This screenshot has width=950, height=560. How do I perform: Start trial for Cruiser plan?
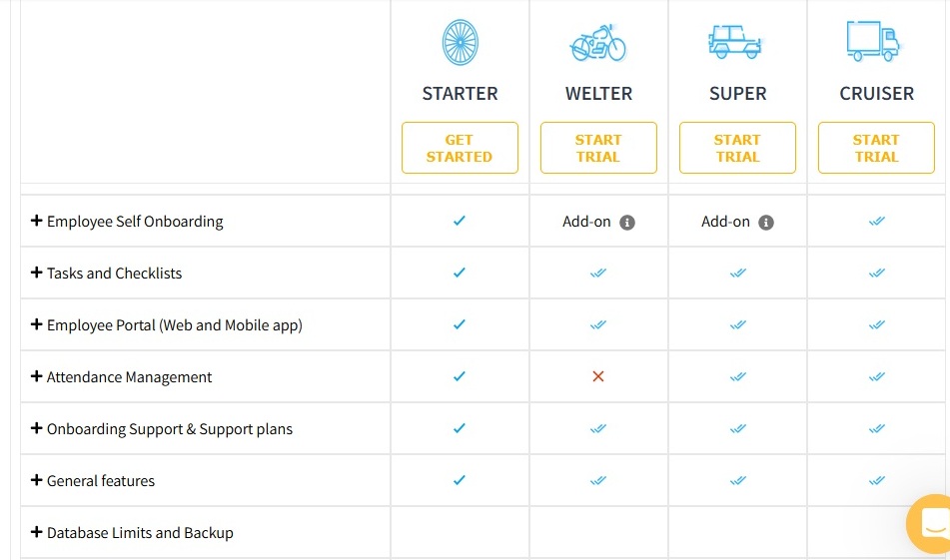[876, 148]
